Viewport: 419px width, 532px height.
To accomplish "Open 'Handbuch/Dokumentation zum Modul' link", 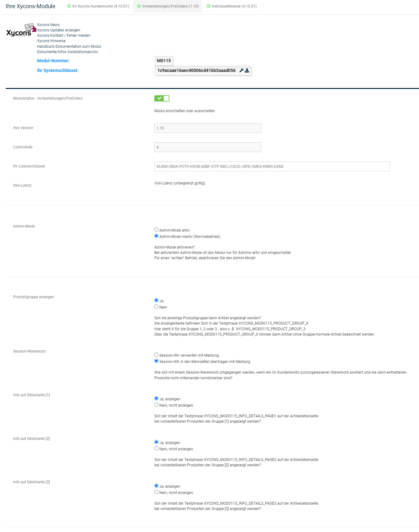I will [69, 47].
